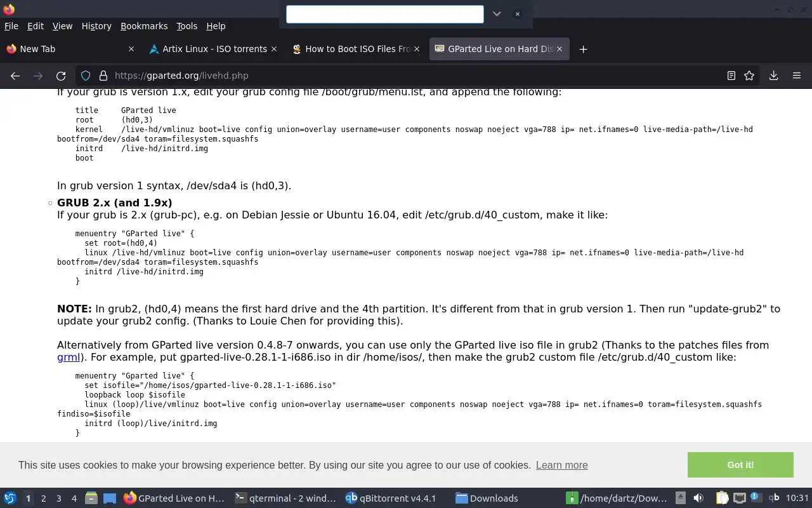
Task: Click the 'menuentry "GParted live" {' code line under GRUB 2.x
Action: [x=134, y=234]
